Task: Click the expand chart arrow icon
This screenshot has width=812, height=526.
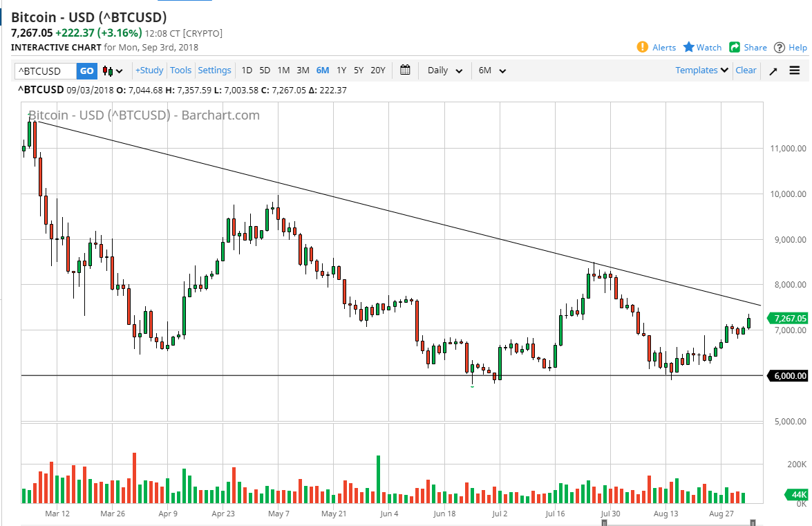Action: [x=773, y=70]
